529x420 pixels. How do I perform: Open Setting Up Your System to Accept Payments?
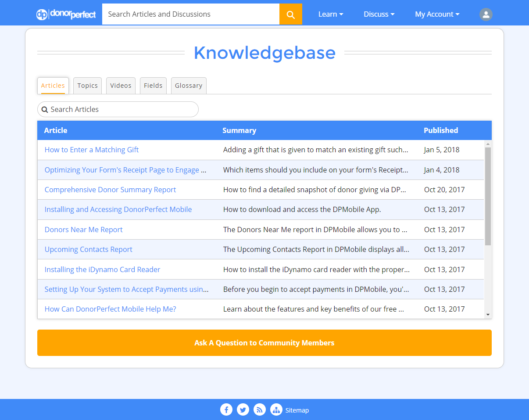[127, 289]
